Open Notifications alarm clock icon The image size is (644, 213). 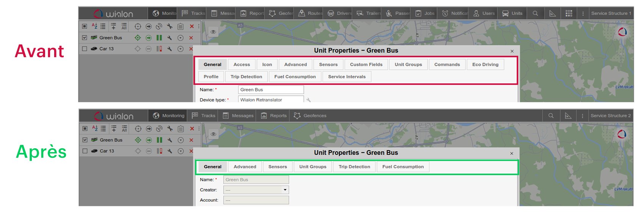click(445, 13)
